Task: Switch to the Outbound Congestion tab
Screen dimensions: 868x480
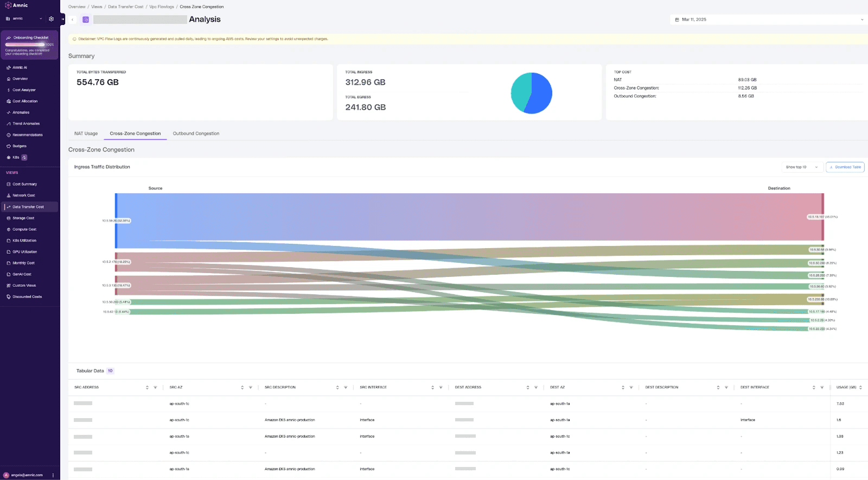Action: pyautogui.click(x=196, y=134)
